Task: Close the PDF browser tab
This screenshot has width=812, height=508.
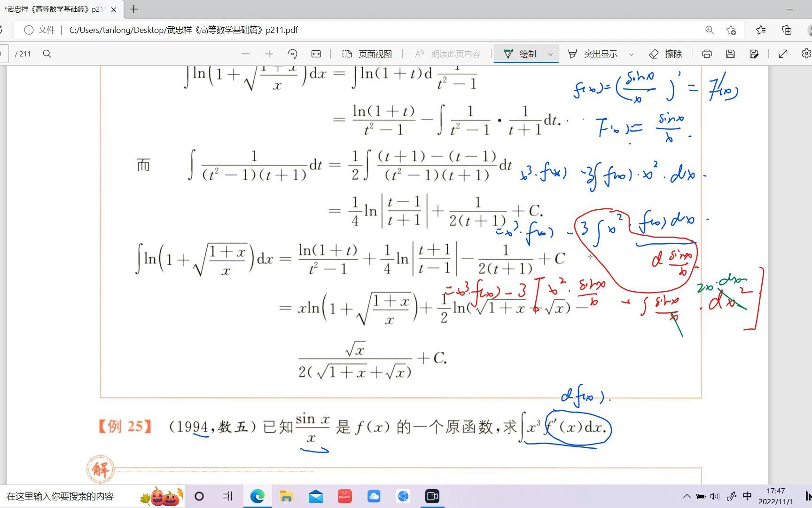Action: click(x=114, y=9)
